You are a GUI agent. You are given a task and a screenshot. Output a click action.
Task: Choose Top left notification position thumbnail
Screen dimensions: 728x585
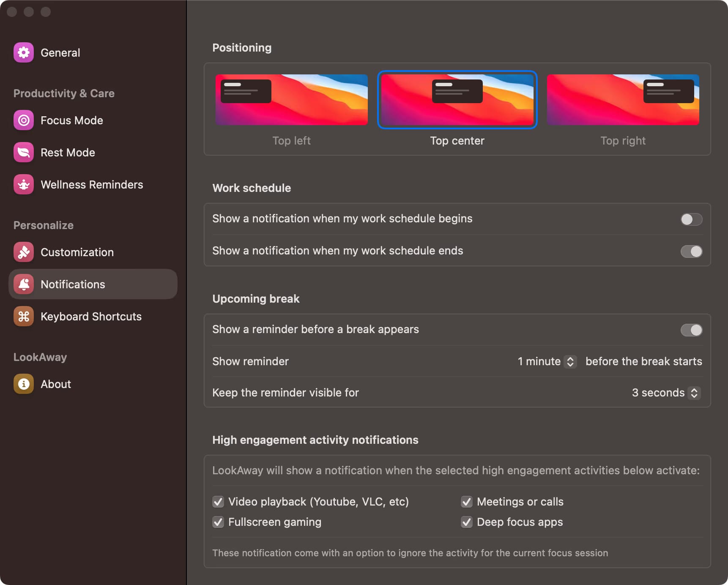coord(291,100)
